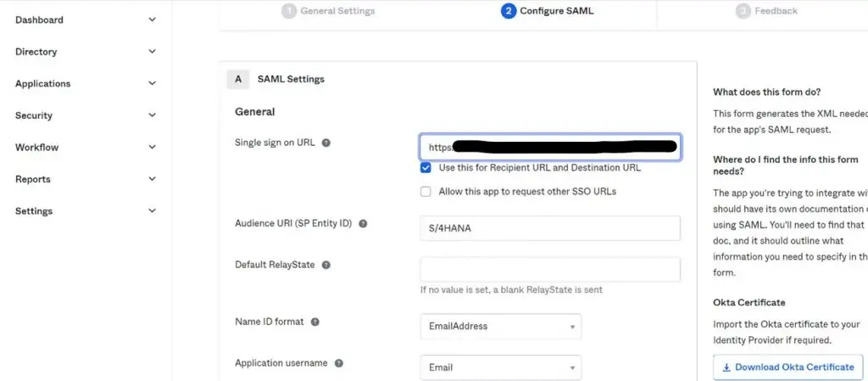Select Configure SAML step tab label
This screenshot has height=381, width=868.
556,11
